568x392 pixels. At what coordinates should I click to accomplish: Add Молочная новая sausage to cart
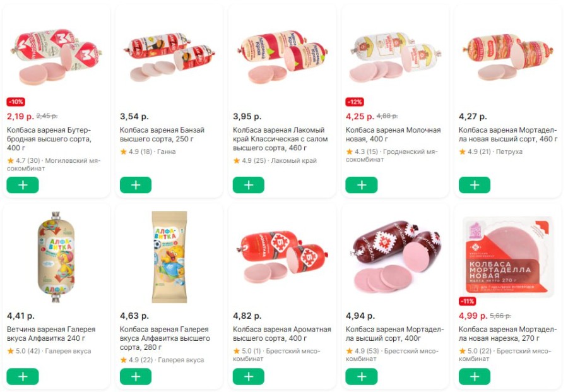coord(362,185)
